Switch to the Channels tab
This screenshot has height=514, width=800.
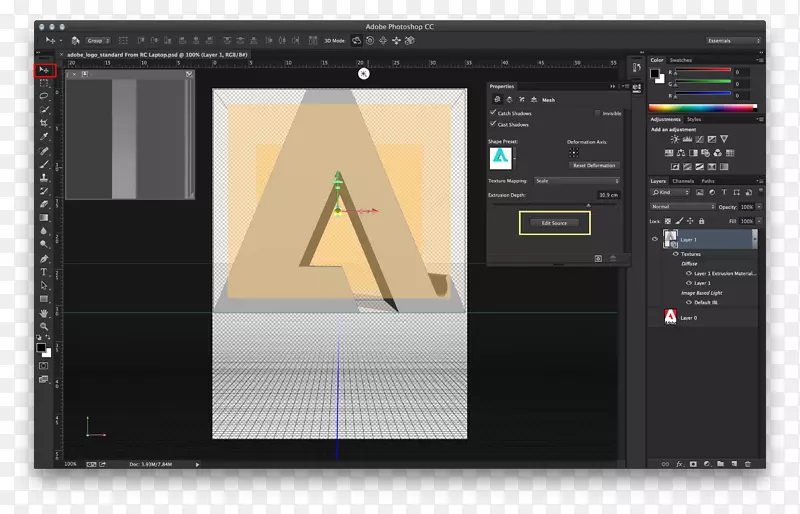click(683, 181)
